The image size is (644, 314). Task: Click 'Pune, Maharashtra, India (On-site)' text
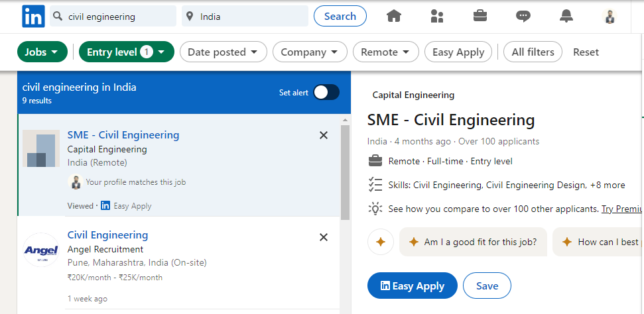tap(137, 262)
